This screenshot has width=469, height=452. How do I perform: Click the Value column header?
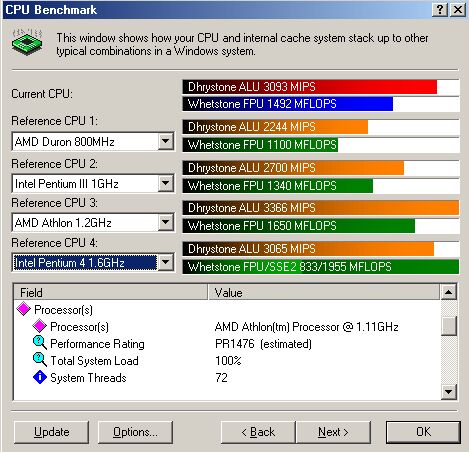click(x=324, y=292)
